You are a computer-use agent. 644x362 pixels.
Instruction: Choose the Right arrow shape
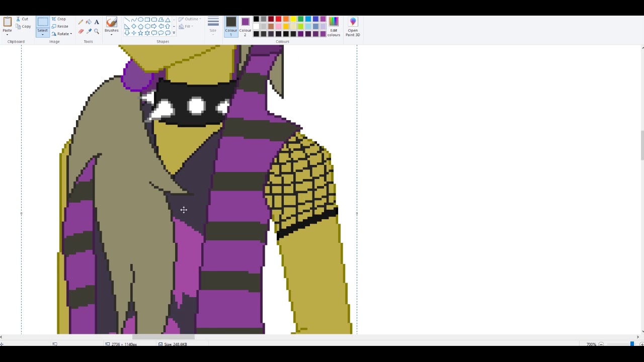(154, 26)
